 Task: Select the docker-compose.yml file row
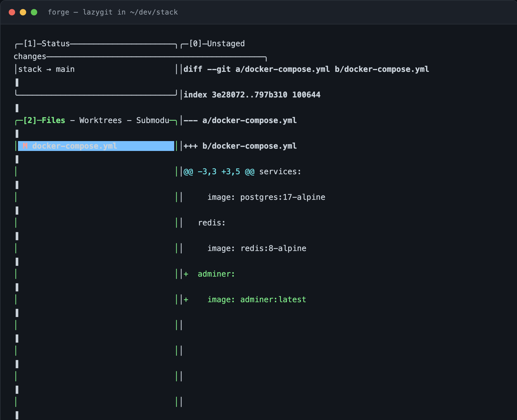pos(96,146)
